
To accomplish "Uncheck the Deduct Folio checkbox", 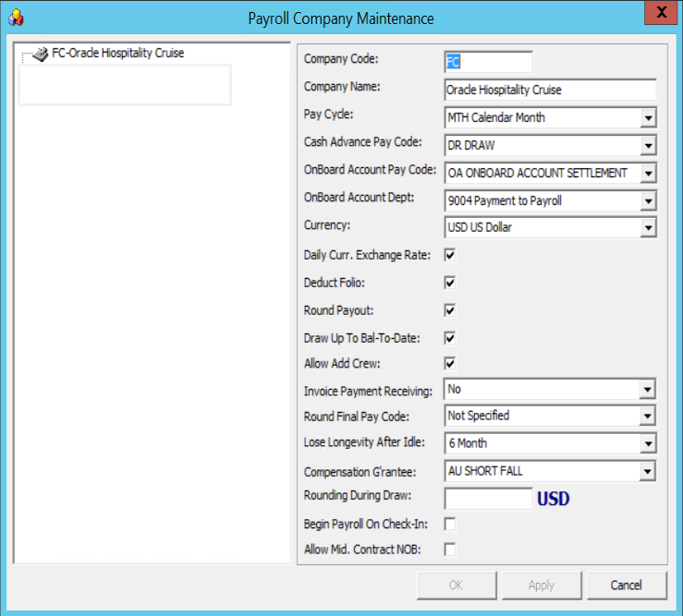I will click(x=450, y=283).
